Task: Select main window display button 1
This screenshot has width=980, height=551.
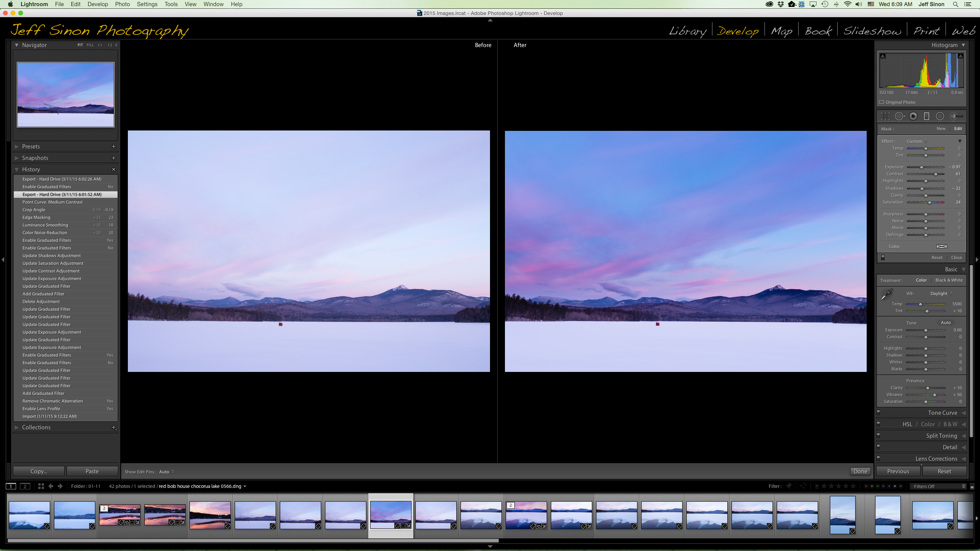Action: 11,486
